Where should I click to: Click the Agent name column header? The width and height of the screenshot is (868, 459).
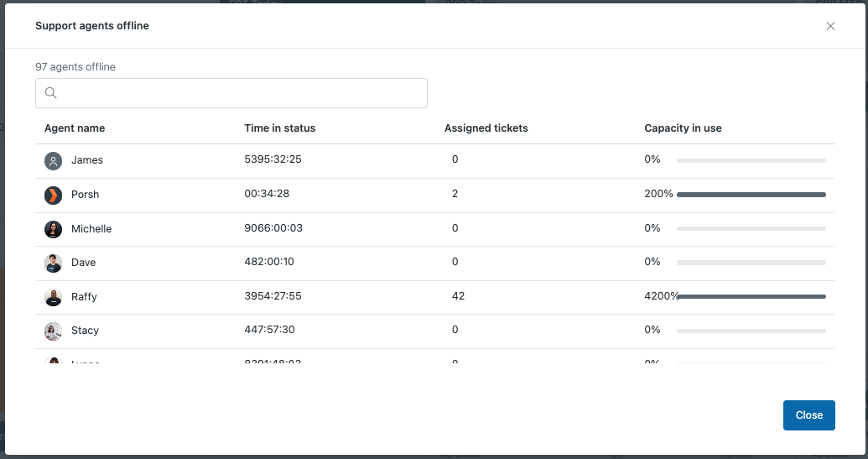coord(75,128)
